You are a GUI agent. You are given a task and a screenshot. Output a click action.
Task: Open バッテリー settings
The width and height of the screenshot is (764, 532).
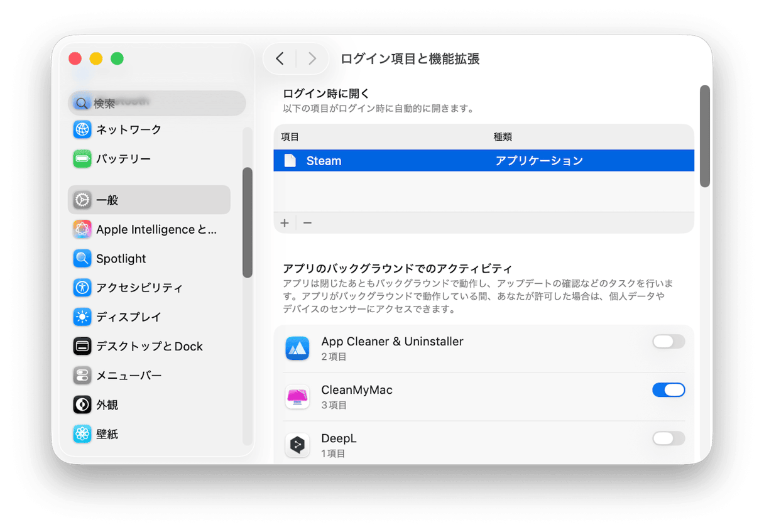pyautogui.click(x=126, y=159)
